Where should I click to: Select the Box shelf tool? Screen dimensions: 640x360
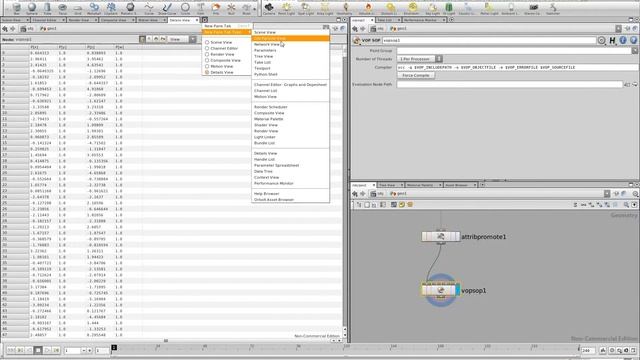point(16,8)
